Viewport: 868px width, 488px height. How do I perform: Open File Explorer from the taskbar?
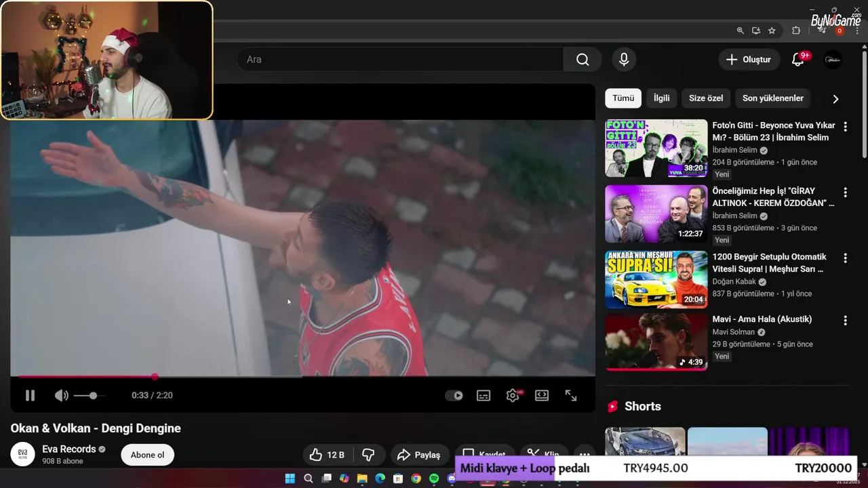[x=362, y=479]
